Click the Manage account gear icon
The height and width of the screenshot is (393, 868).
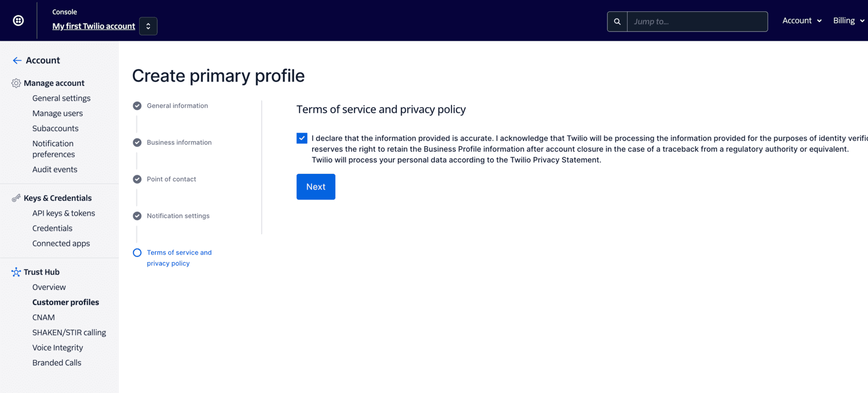16,83
